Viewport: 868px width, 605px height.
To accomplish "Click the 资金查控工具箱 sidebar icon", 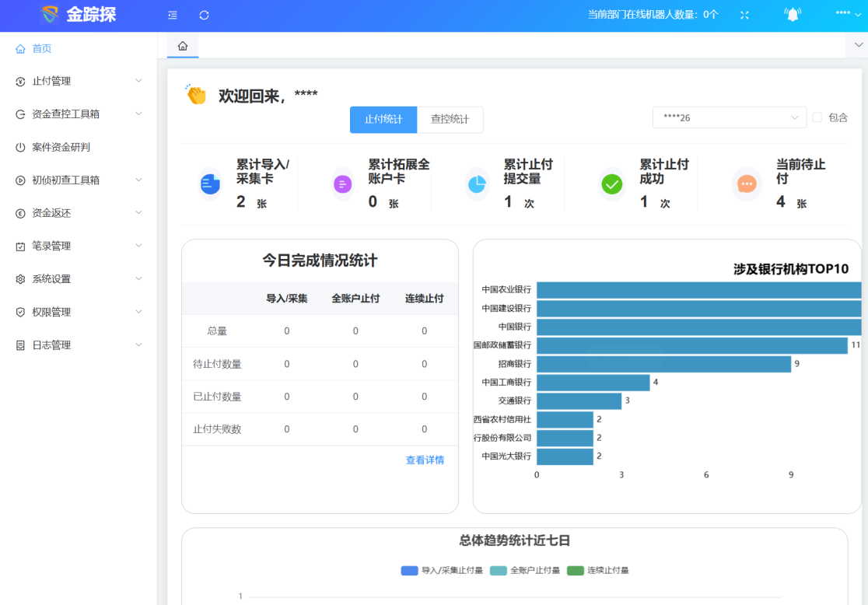I will [x=20, y=114].
